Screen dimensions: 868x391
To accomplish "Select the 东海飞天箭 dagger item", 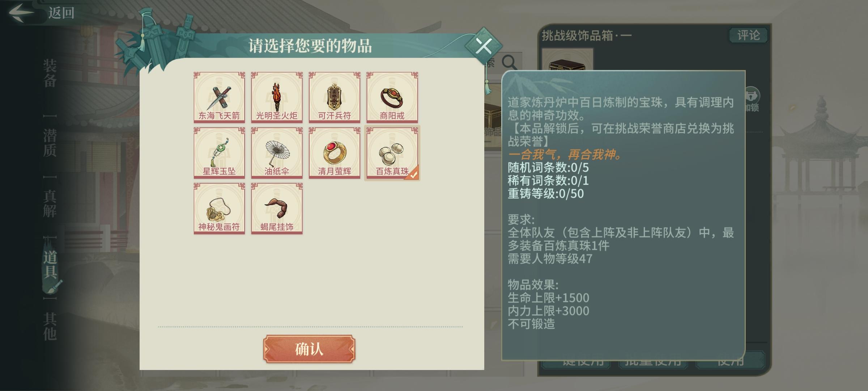I will pyautogui.click(x=219, y=97).
